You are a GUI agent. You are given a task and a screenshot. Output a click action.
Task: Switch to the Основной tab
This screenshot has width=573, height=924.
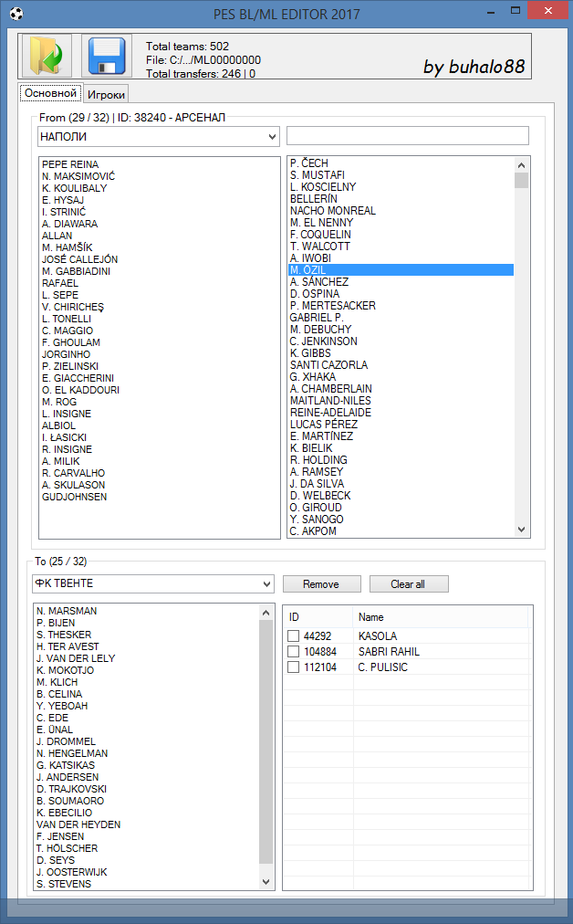point(51,93)
